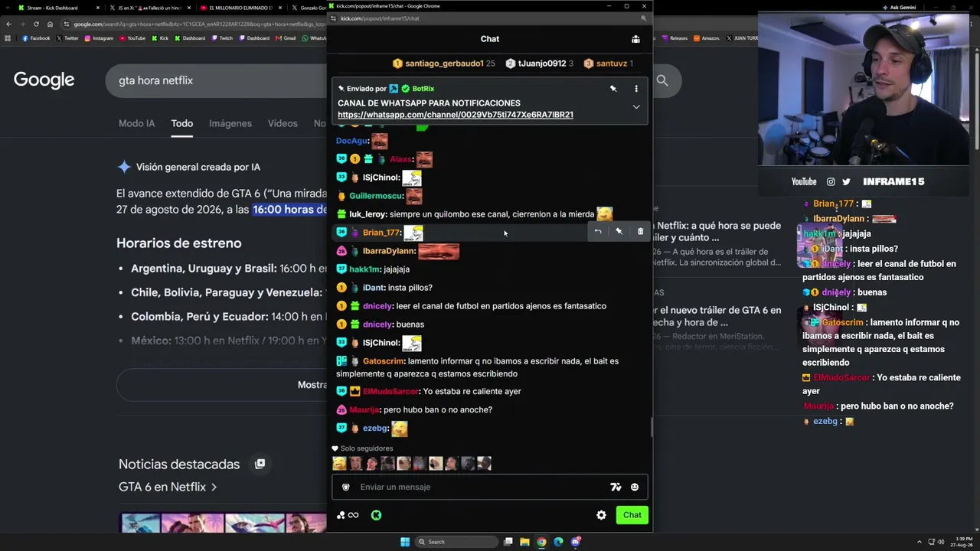Open the tab search dropdown in Chrome
The image size is (980, 551).
point(8,8)
